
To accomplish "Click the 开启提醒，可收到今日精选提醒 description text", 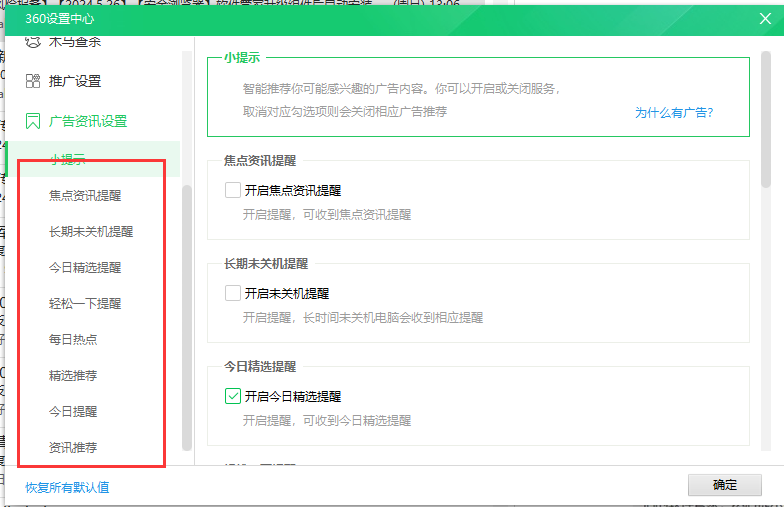I will coord(327,420).
